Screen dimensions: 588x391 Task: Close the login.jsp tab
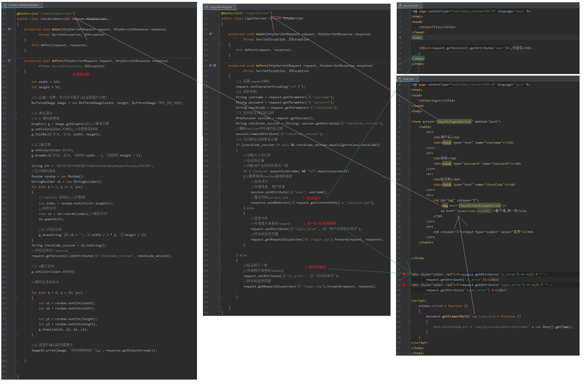point(416,79)
